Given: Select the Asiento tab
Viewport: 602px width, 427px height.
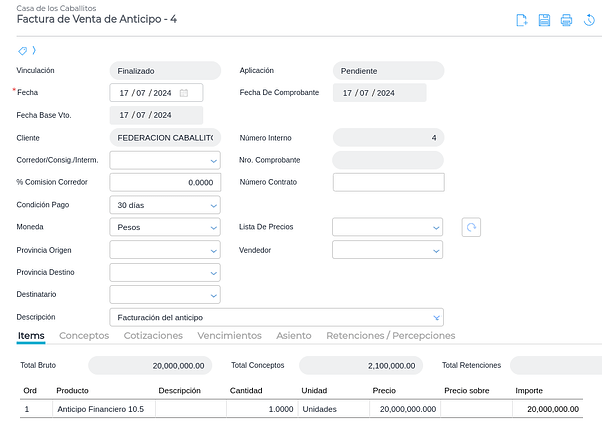Looking at the screenshot, I should coord(294,336).
